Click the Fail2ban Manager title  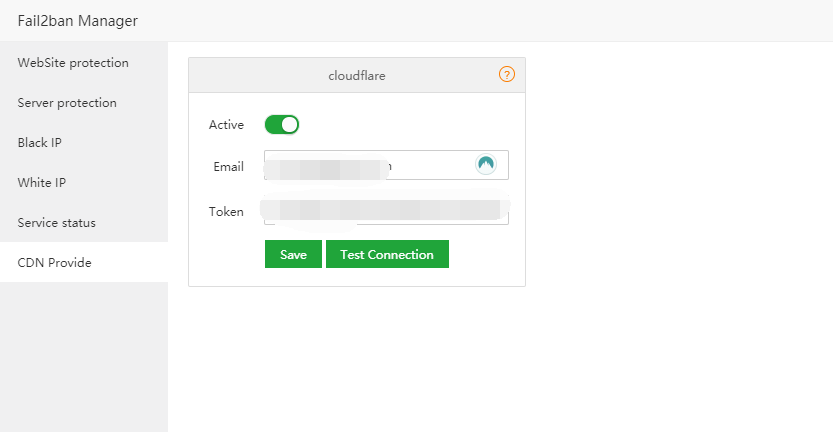click(x=78, y=21)
